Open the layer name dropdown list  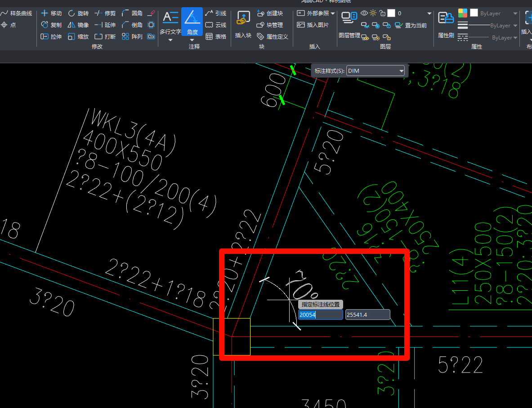(429, 13)
